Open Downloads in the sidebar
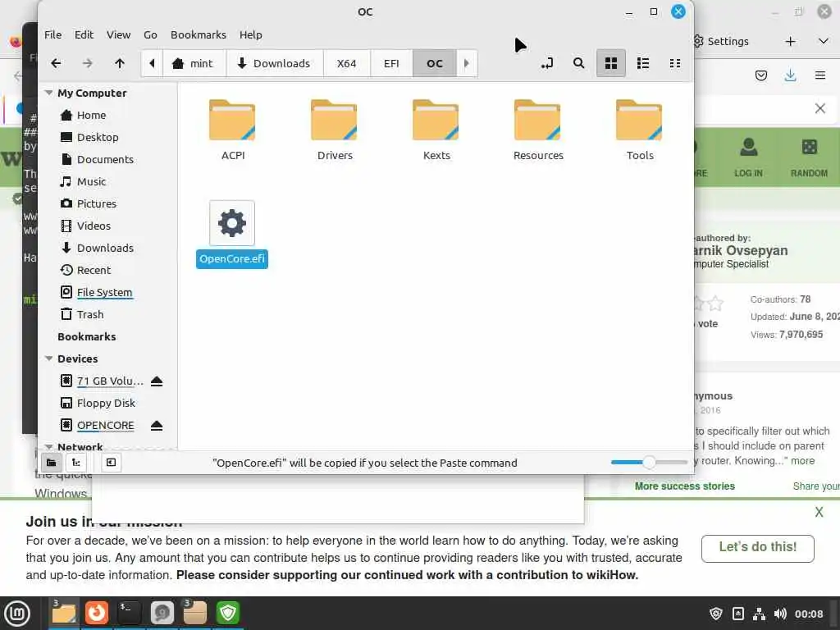This screenshot has height=630, width=840. tap(105, 248)
